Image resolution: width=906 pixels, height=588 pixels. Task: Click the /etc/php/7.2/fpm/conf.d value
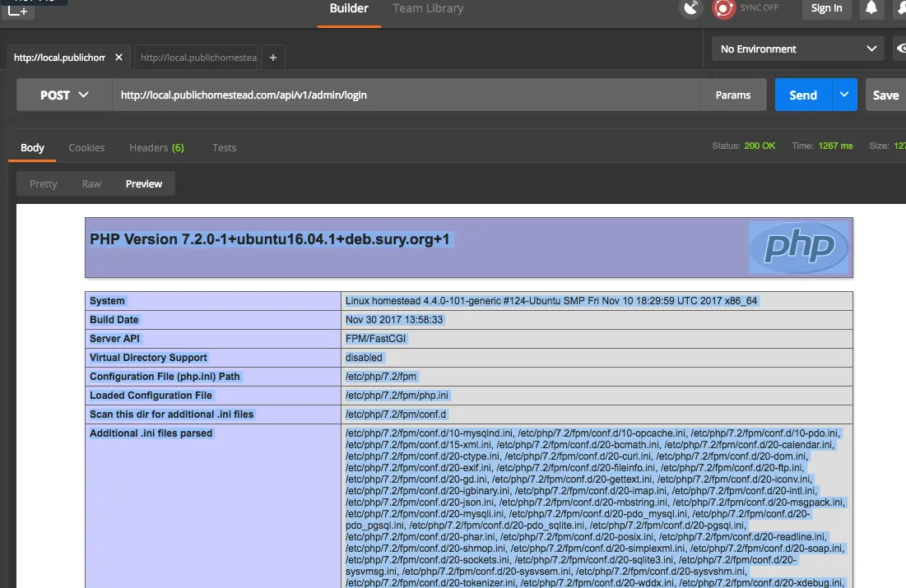[396, 414]
